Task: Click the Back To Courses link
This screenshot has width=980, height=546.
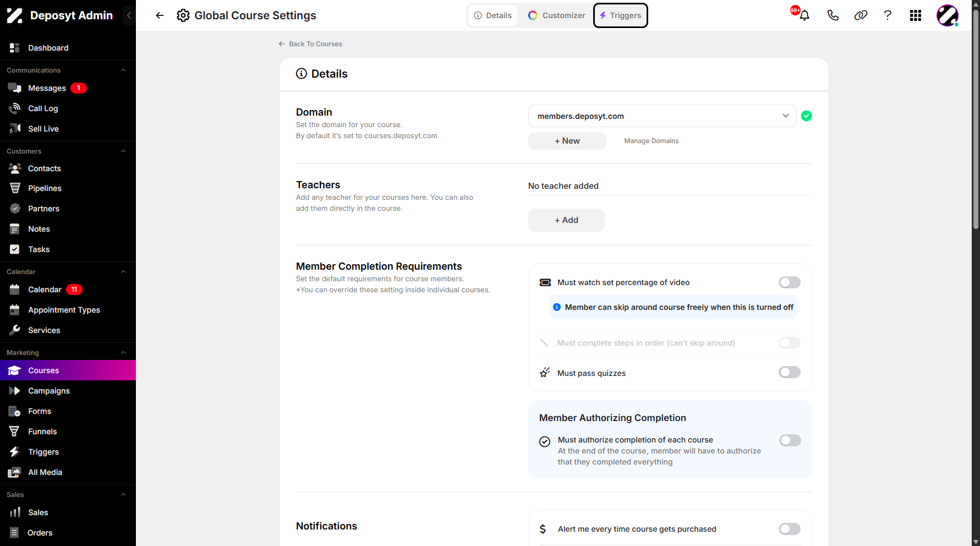Action: coord(310,44)
